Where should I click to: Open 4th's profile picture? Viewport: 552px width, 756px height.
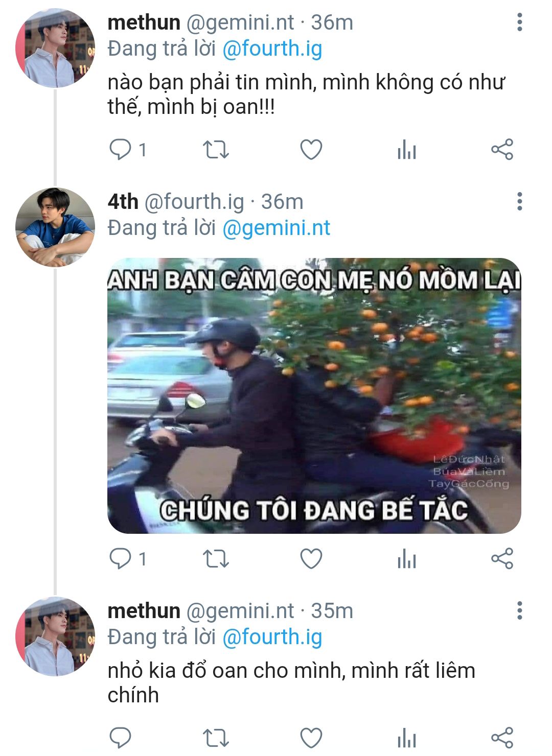(x=55, y=227)
